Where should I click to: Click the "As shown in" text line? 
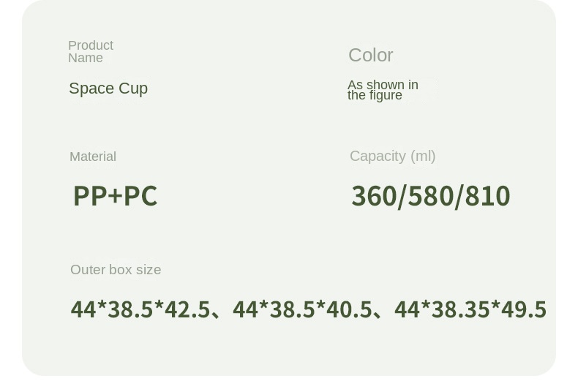(383, 85)
